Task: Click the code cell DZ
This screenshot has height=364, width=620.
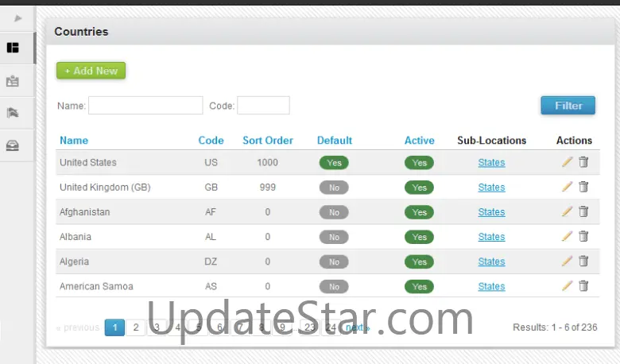Action: pos(211,261)
